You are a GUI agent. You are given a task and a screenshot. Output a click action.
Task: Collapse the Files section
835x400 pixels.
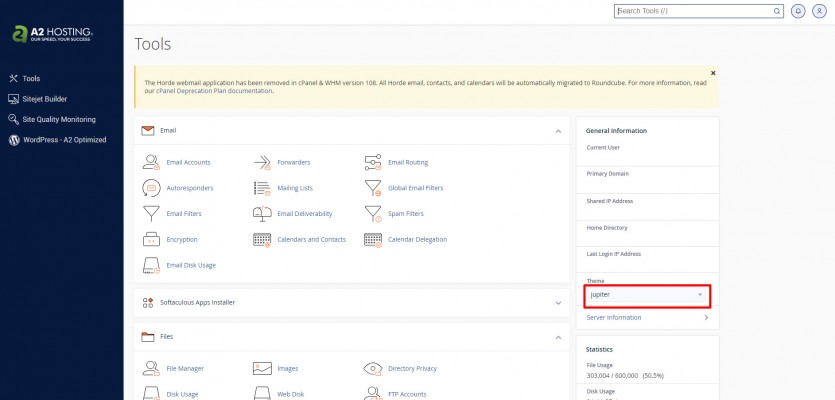point(558,337)
